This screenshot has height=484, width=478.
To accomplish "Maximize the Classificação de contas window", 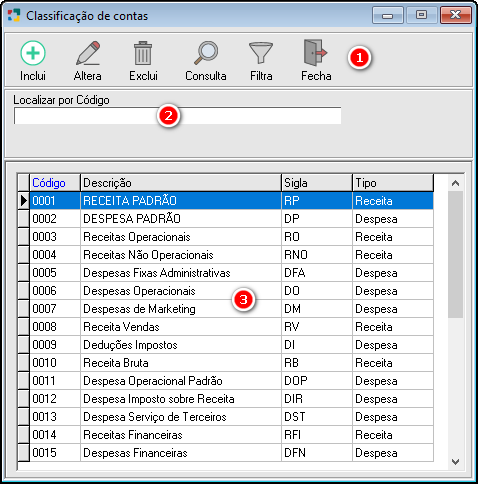I will 421,15.
